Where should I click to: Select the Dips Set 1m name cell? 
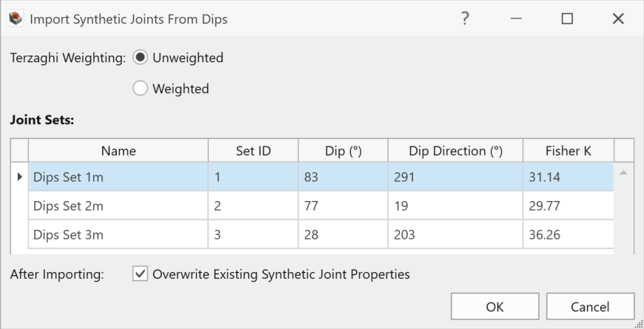[118, 177]
